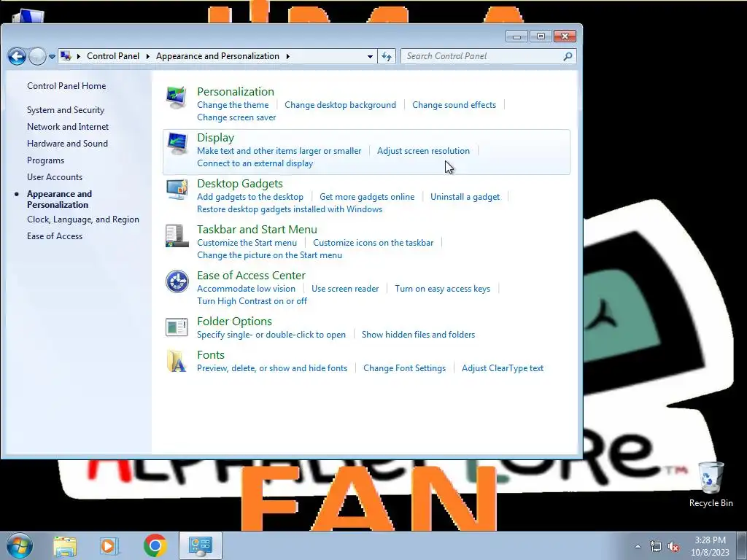Click the Personalization category icon
747x560 pixels.
pyautogui.click(x=177, y=98)
